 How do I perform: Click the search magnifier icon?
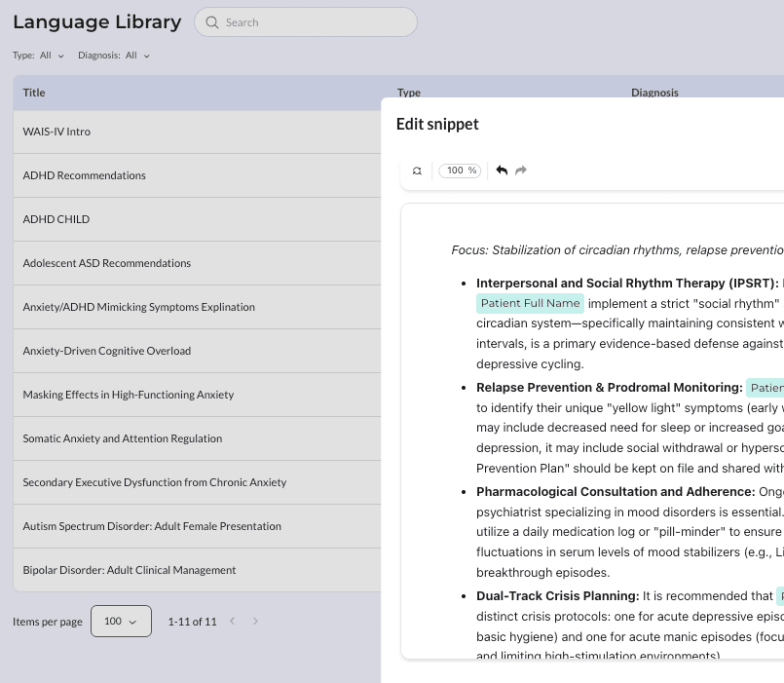click(x=212, y=21)
